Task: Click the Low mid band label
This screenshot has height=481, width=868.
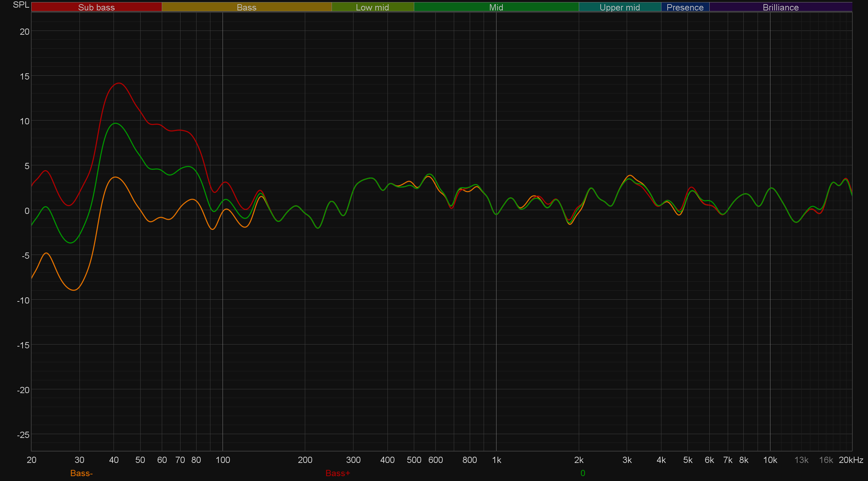Action: pos(372,7)
